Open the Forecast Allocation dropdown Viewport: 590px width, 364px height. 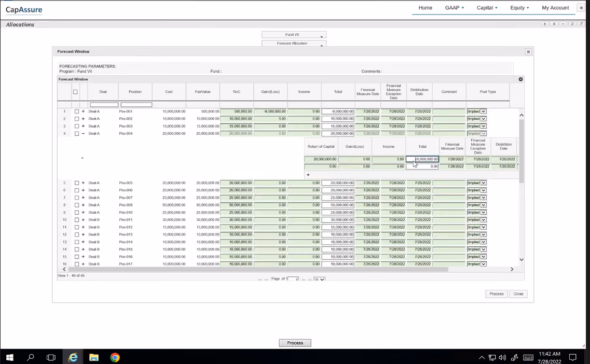point(294,43)
